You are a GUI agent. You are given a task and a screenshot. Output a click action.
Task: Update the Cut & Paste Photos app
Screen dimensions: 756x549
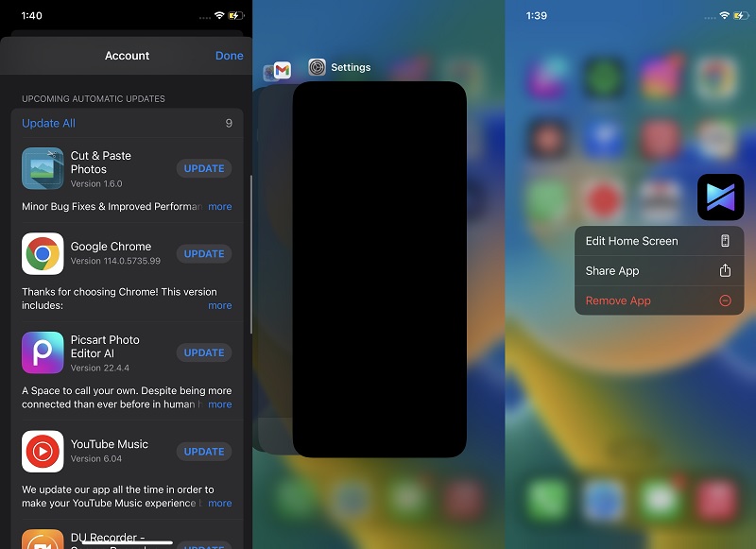click(x=204, y=169)
